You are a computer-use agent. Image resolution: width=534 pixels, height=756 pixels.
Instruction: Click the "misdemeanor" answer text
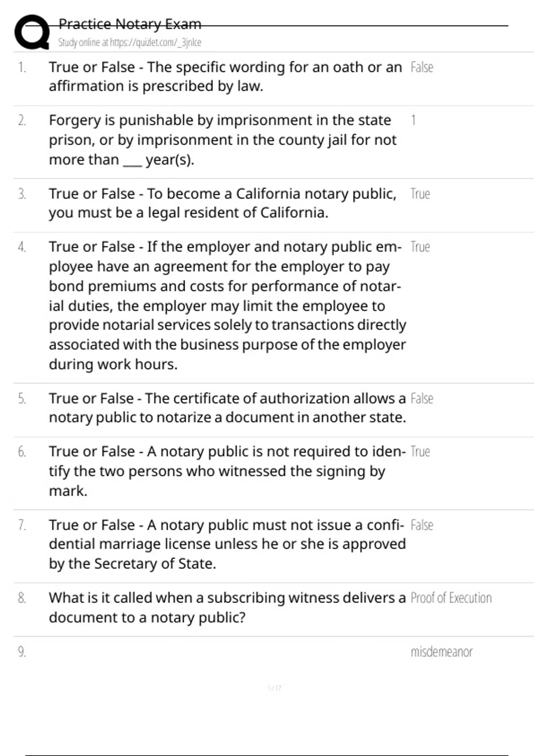point(441,652)
